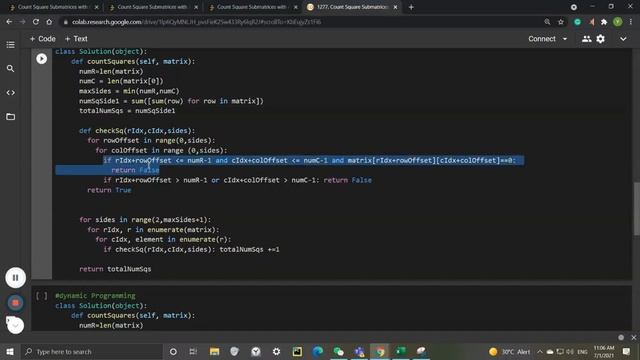Viewport: 640px width, 360px height.
Task: Open Microsoft Edge from taskbar
Action: pos(318,351)
